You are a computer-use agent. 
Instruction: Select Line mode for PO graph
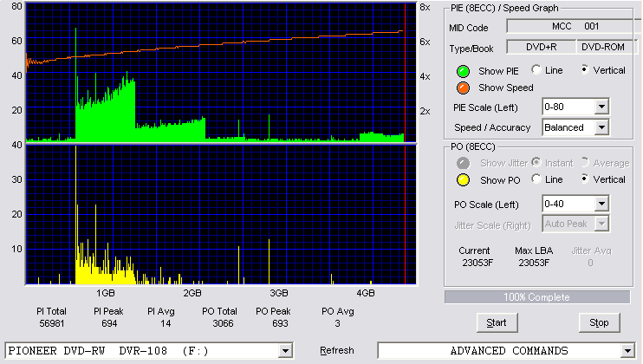[x=536, y=179]
